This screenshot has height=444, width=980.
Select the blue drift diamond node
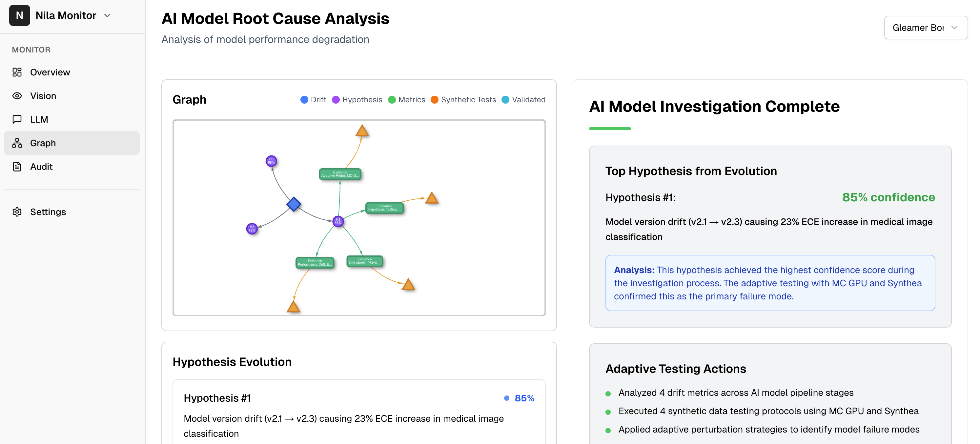[x=294, y=204]
